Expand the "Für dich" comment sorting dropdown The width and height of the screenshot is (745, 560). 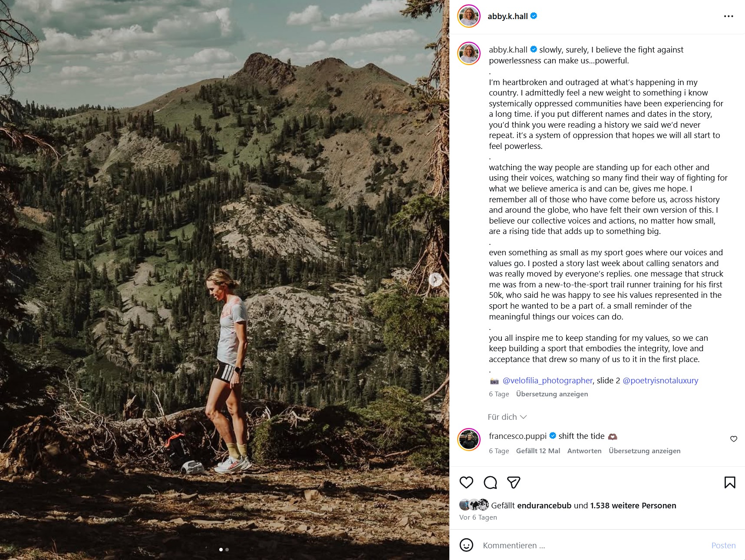507,417
